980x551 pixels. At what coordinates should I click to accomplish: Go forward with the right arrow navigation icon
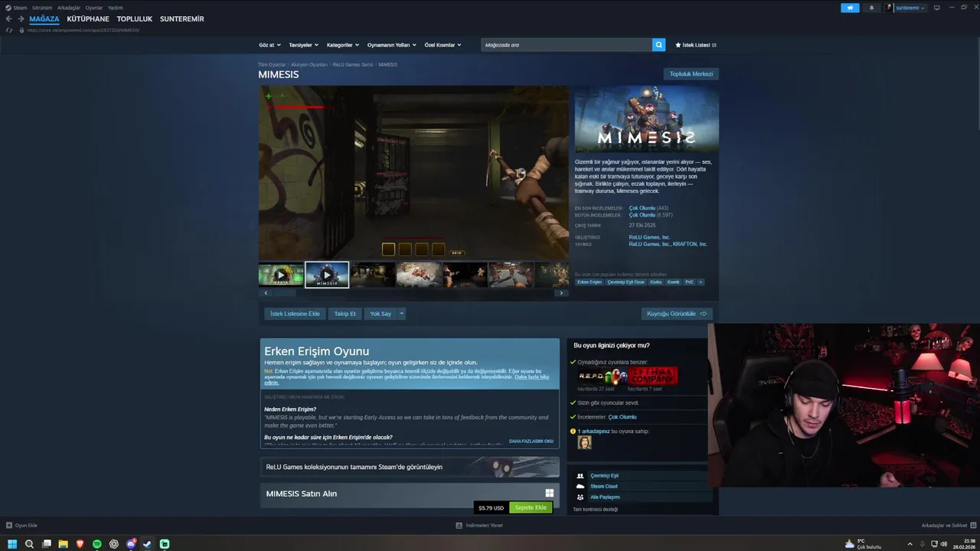pos(21,19)
